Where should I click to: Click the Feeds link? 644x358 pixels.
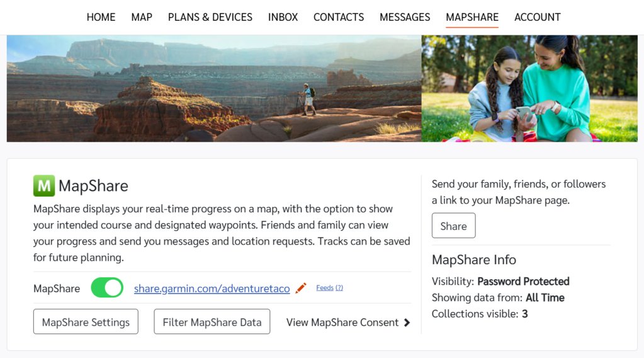pos(325,287)
